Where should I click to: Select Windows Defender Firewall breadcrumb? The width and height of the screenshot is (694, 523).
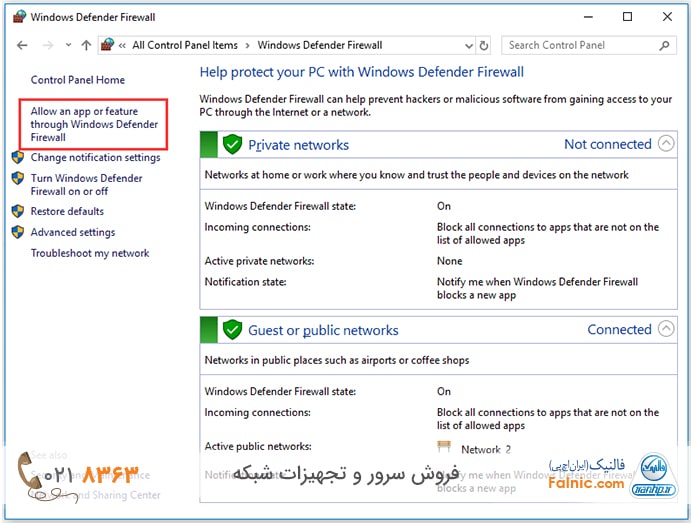[x=319, y=45]
